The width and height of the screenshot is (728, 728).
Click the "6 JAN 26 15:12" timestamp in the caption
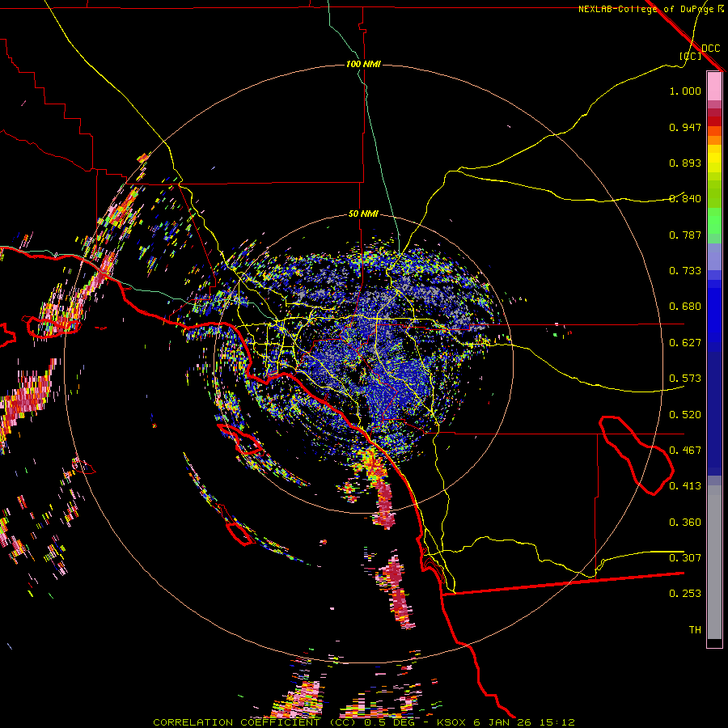(x=524, y=722)
